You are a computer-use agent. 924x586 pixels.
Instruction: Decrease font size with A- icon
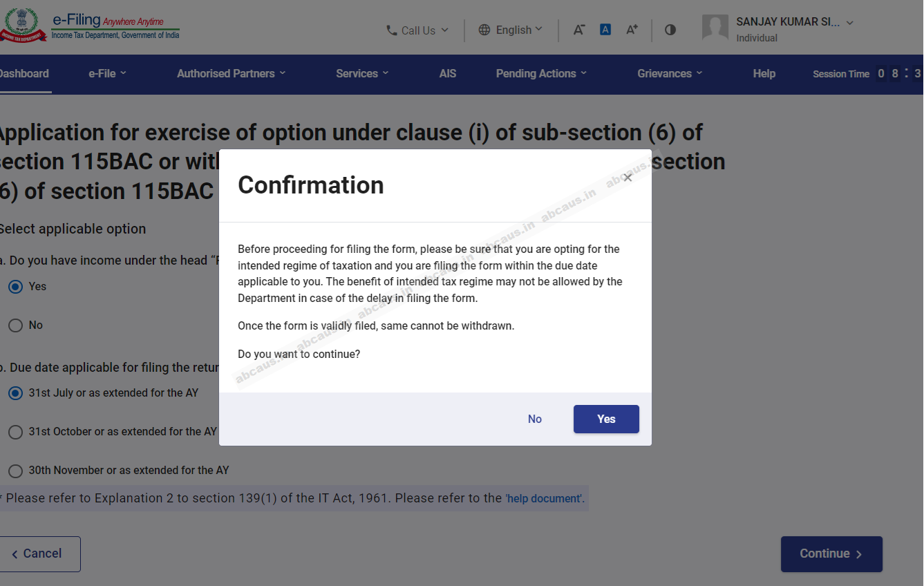pos(579,30)
